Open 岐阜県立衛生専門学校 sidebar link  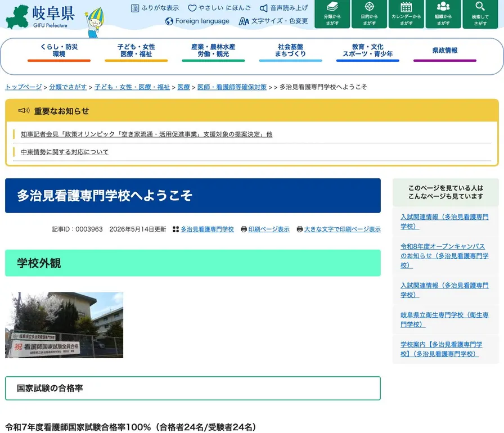tap(444, 319)
